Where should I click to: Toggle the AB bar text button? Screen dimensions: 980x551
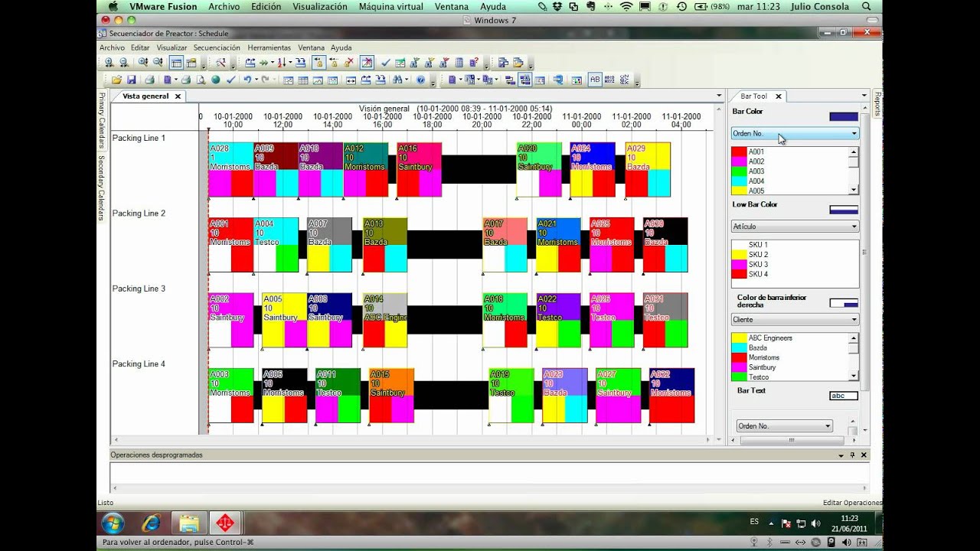[x=595, y=80]
